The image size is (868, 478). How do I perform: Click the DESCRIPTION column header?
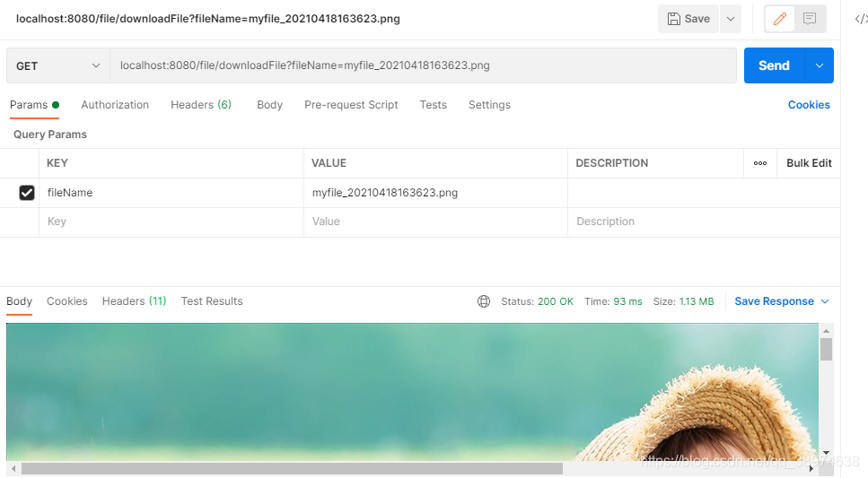coord(611,163)
